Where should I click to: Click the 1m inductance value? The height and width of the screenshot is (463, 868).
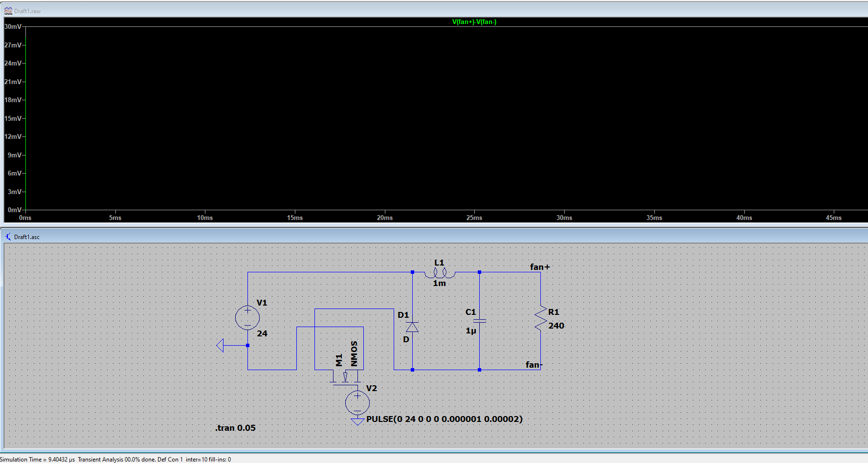coord(439,283)
